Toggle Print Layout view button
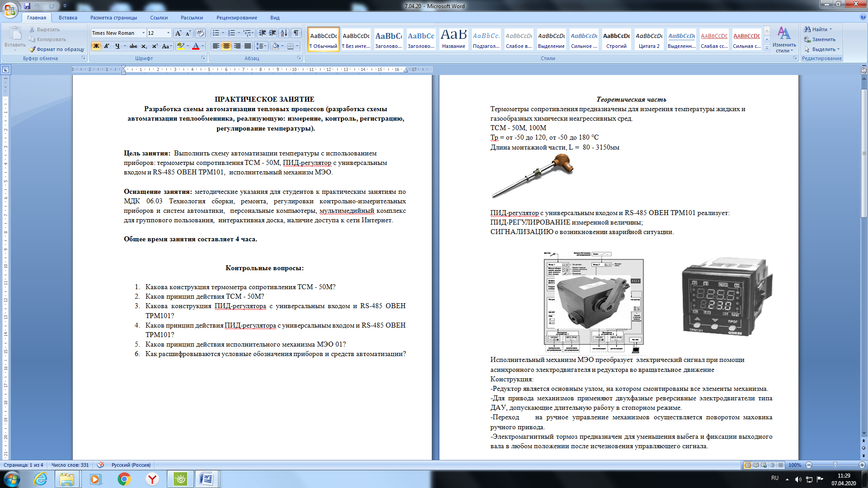This screenshot has width=868, height=488. pyautogui.click(x=748, y=465)
